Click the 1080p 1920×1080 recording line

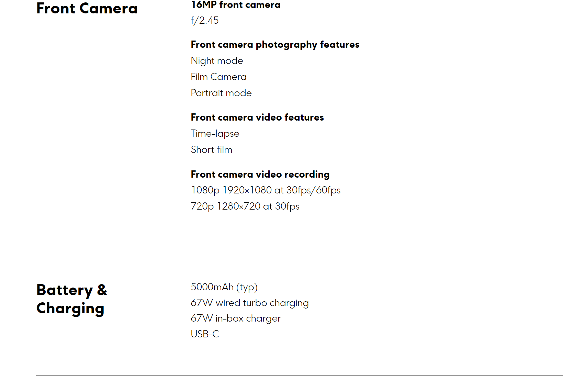point(266,190)
